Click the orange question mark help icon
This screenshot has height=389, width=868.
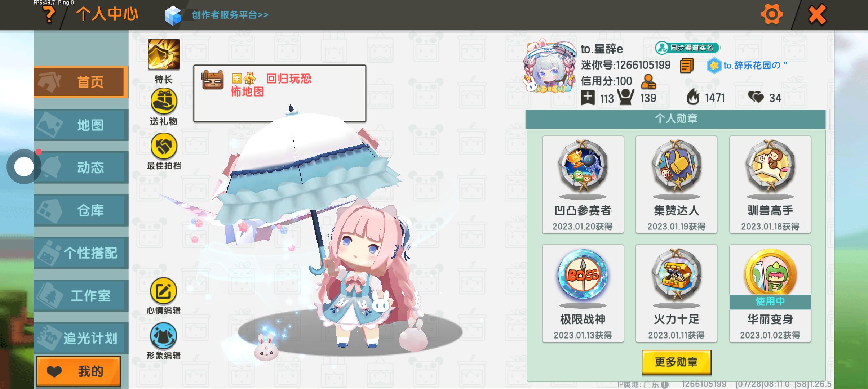coord(49,15)
